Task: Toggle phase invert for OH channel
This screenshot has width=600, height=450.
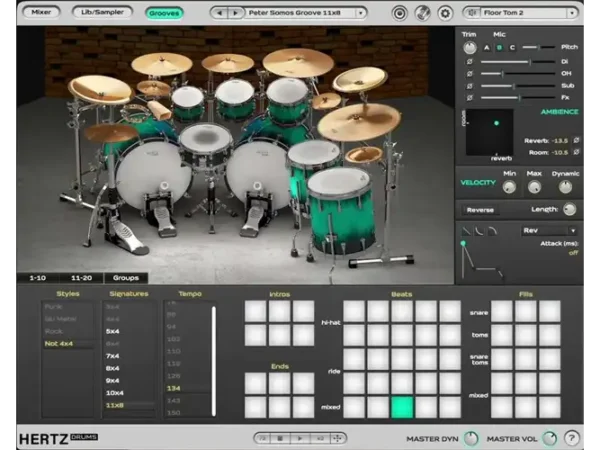Action: pos(470,73)
